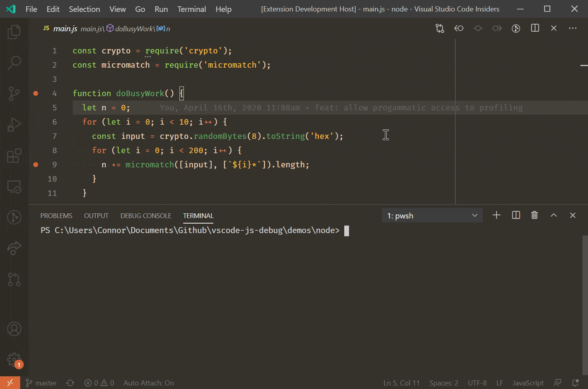Open the Extensions view
The height and width of the screenshot is (389, 588).
point(14,156)
